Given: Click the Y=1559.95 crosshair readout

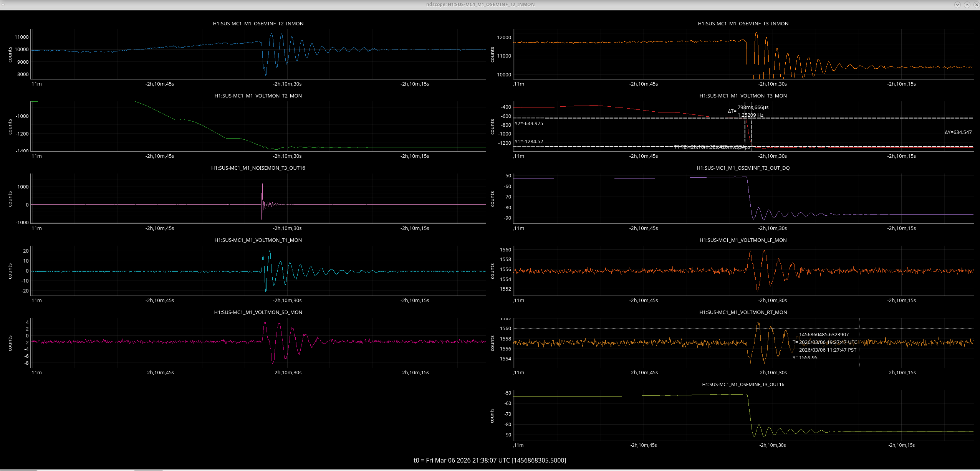Looking at the screenshot, I should [805, 358].
